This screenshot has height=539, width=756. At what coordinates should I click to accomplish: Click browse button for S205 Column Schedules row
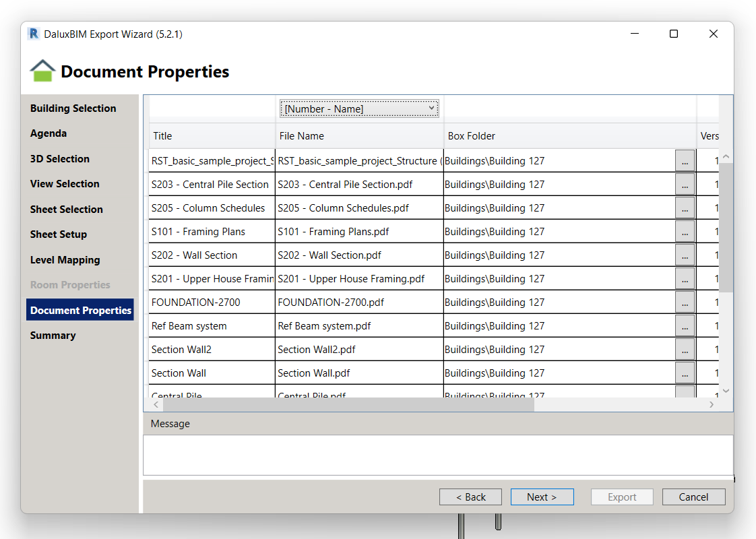click(x=685, y=208)
